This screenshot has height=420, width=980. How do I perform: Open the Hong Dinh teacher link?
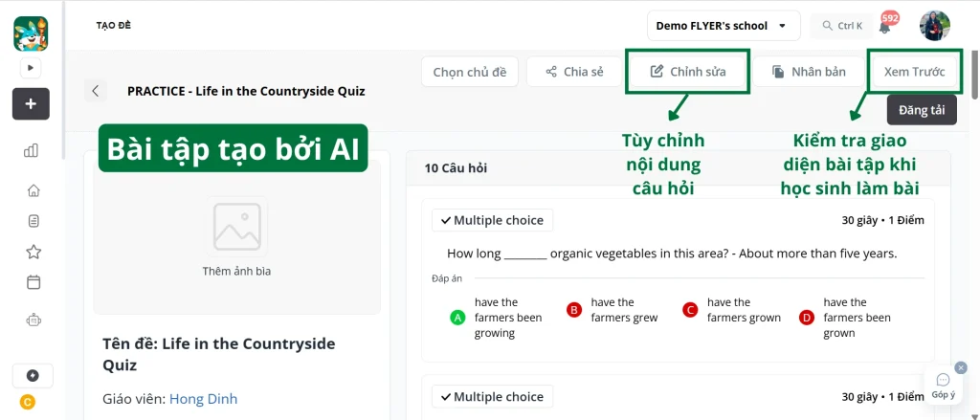(203, 399)
